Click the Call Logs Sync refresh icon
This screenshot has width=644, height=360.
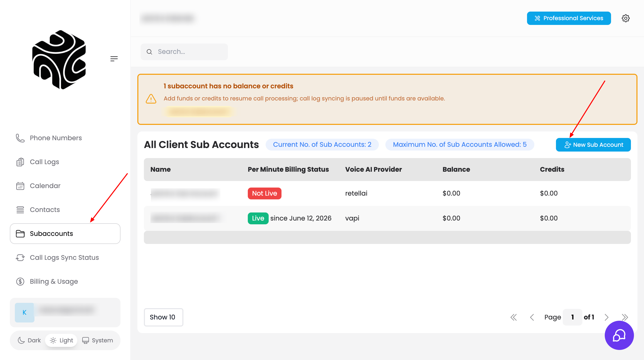(20, 258)
